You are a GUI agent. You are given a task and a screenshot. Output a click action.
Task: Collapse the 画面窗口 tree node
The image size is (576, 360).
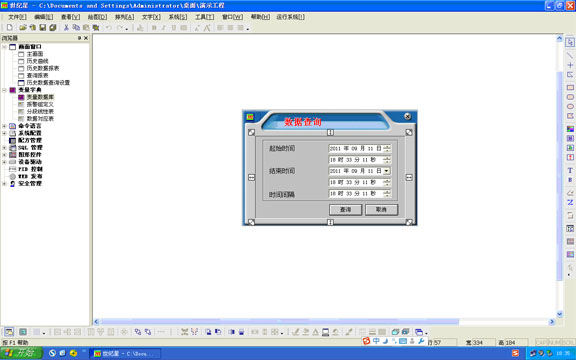(4, 47)
